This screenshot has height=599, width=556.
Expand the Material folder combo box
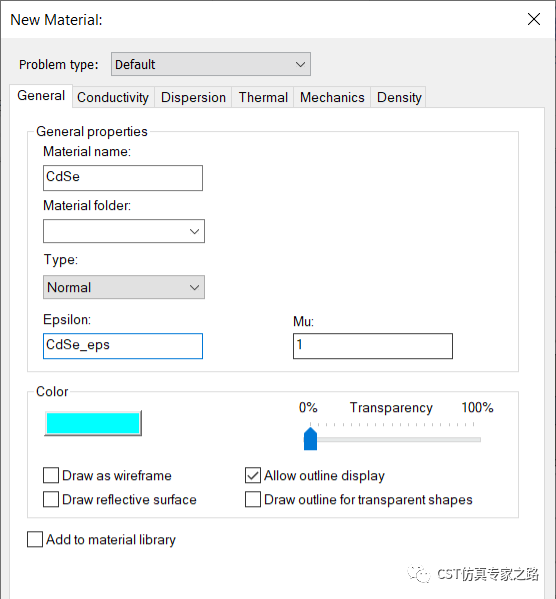point(124,231)
